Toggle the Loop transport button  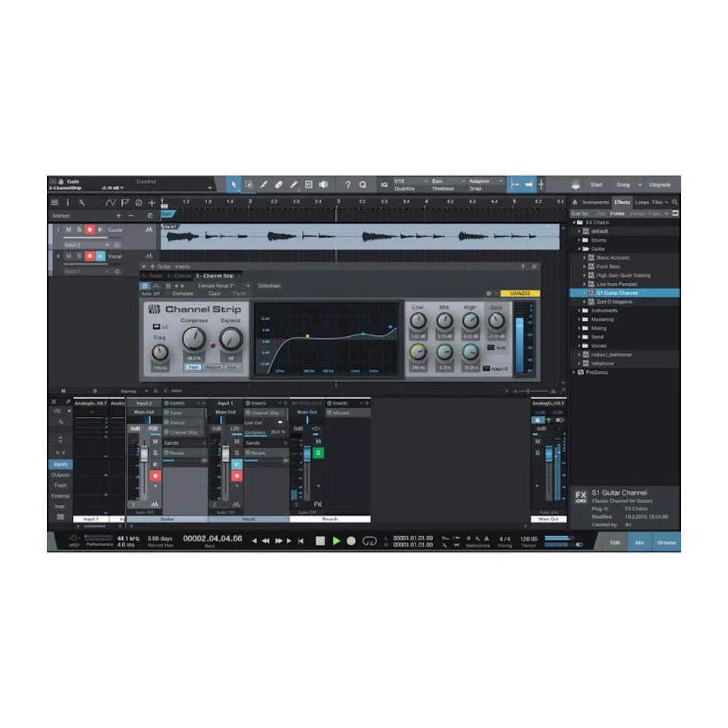coord(369,541)
